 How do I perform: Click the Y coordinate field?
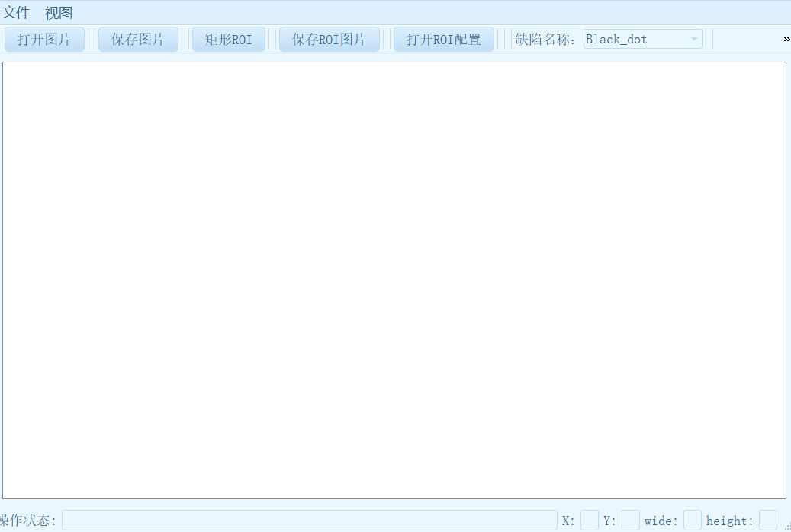[631, 521]
